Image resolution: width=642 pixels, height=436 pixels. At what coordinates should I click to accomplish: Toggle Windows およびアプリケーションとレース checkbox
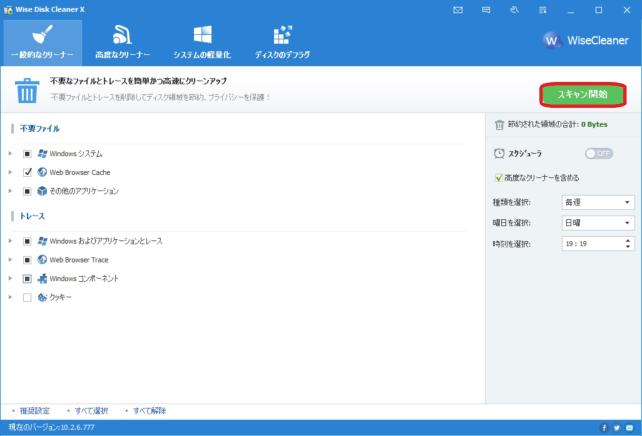click(27, 241)
